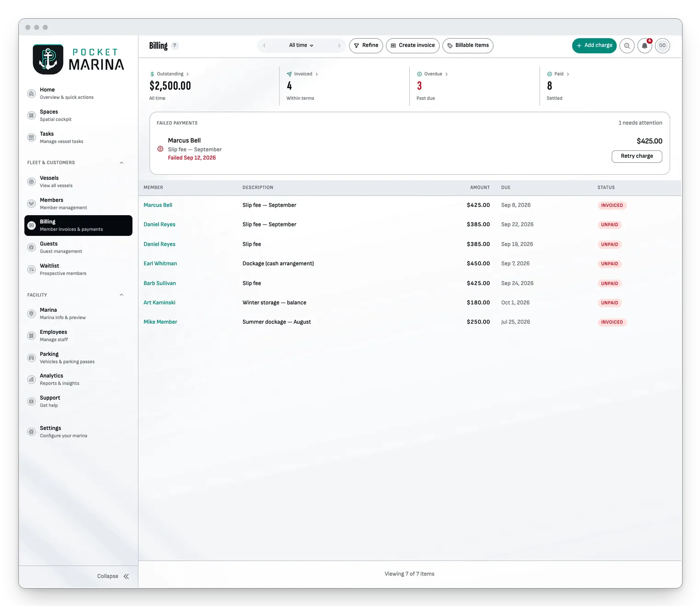Sort by the Due column header

click(506, 188)
